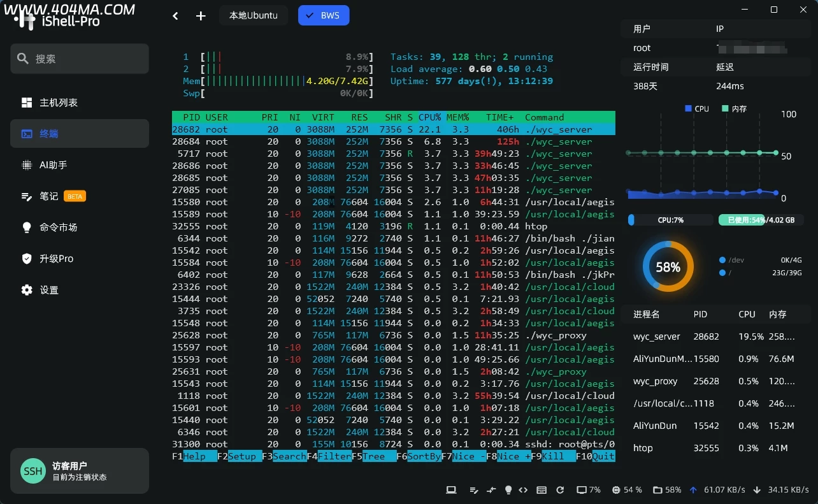Click the refresh icon in status bar
Screen dimensions: 818x504
click(560, 490)
